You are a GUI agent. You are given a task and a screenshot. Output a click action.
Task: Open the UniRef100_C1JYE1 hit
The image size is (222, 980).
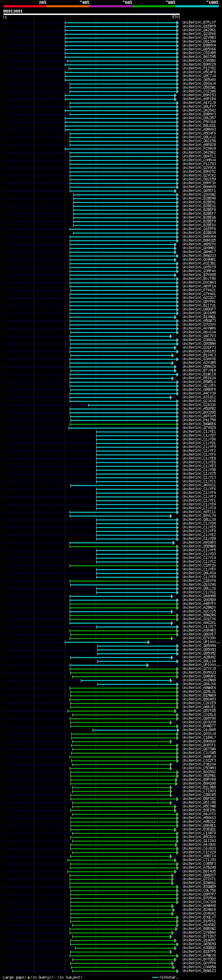tap(199, 432)
